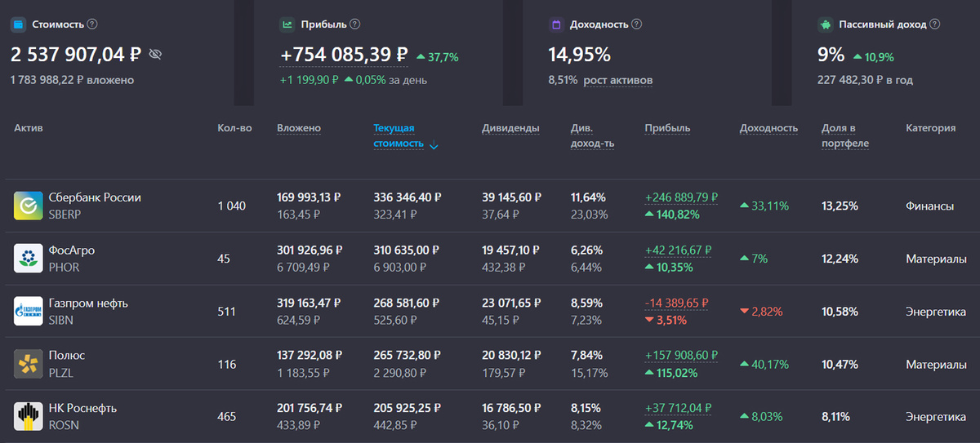This screenshot has height=443, width=980.
Task: Click PhosAgro category Материалы
Action: tap(936, 259)
